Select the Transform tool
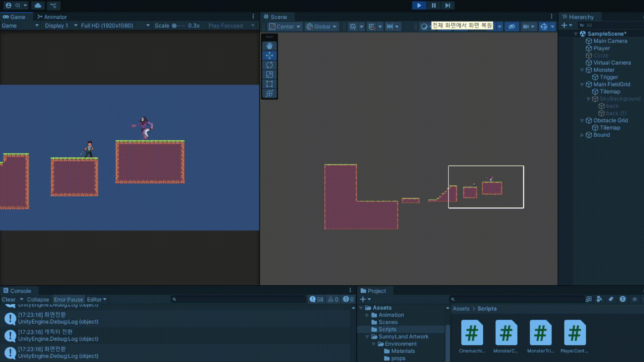Viewport: 644px width, 362px height. point(269,94)
